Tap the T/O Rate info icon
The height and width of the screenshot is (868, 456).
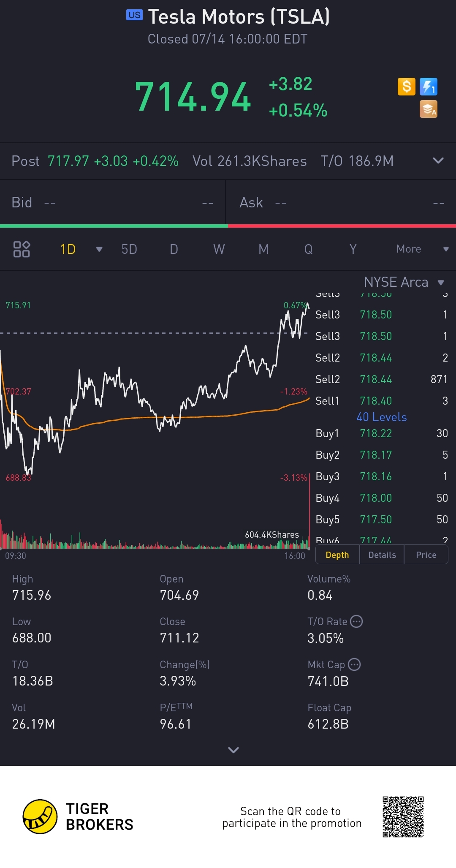pyautogui.click(x=357, y=621)
